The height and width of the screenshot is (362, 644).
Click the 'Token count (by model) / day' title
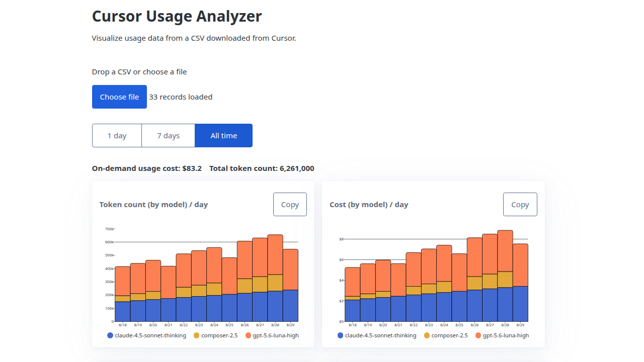[153, 205]
